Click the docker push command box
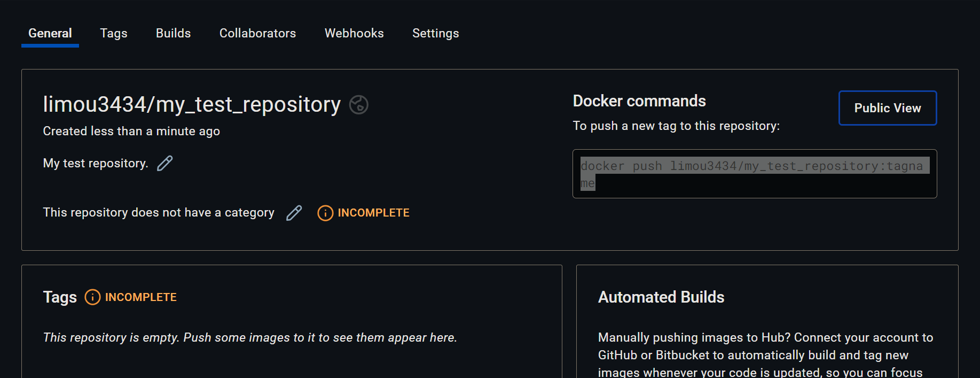 (754, 174)
